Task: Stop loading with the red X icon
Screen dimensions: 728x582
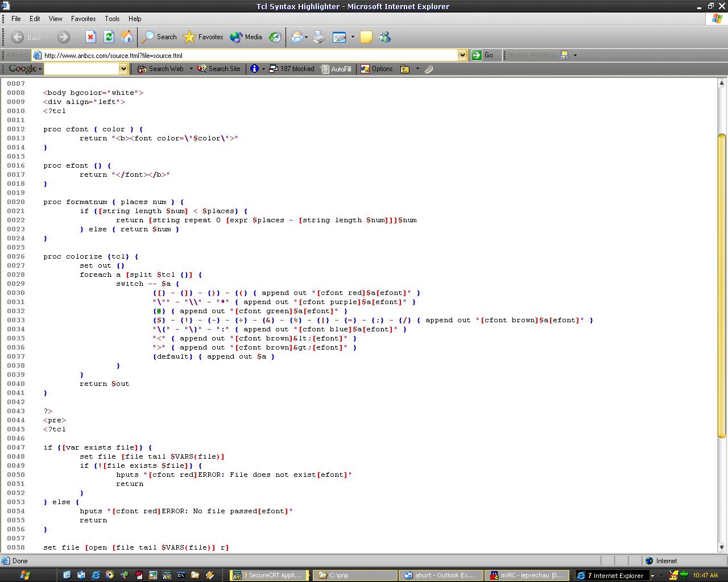Action: (x=90, y=37)
